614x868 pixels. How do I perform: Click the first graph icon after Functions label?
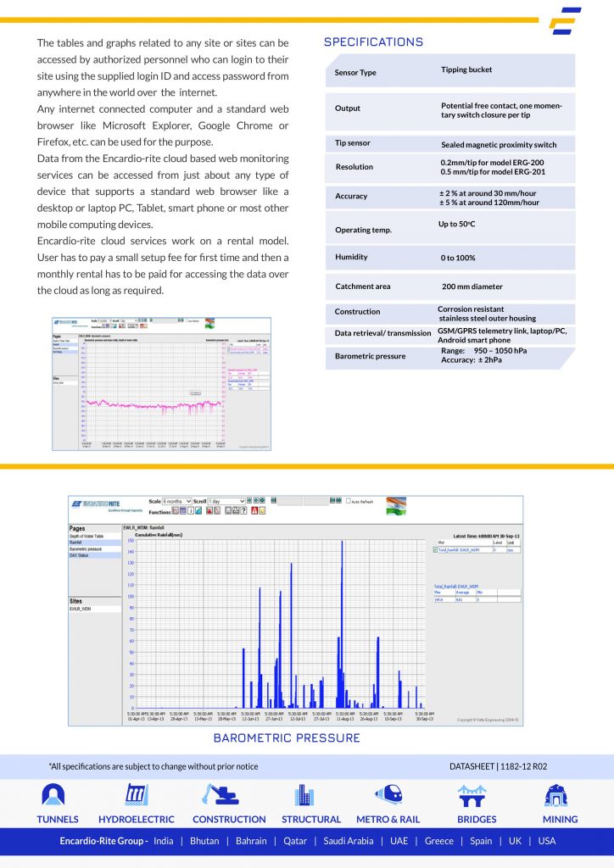tap(175, 510)
